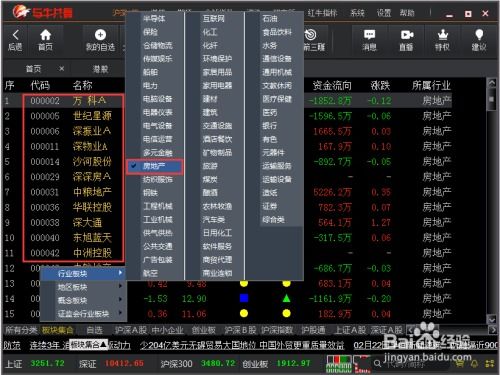Expand the 概念板块 submenu
Viewport: 500px width, 375px height.
tap(83, 300)
